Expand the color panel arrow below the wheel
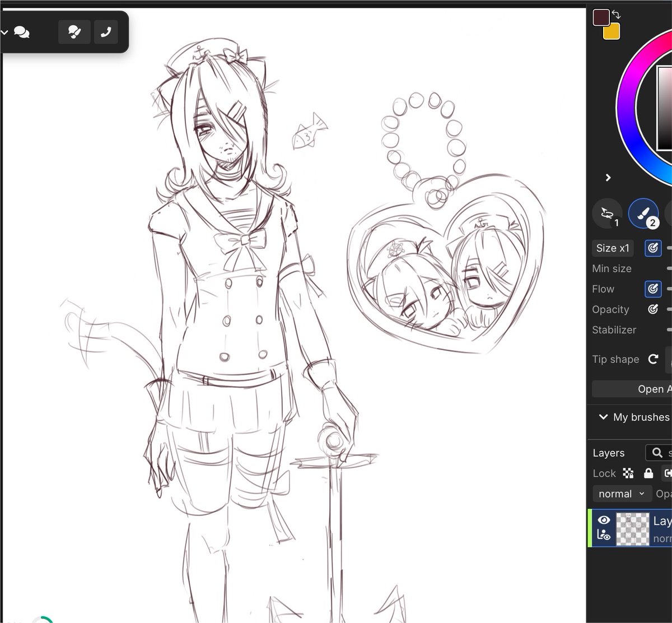Screen dimensions: 672x623 coord(608,178)
